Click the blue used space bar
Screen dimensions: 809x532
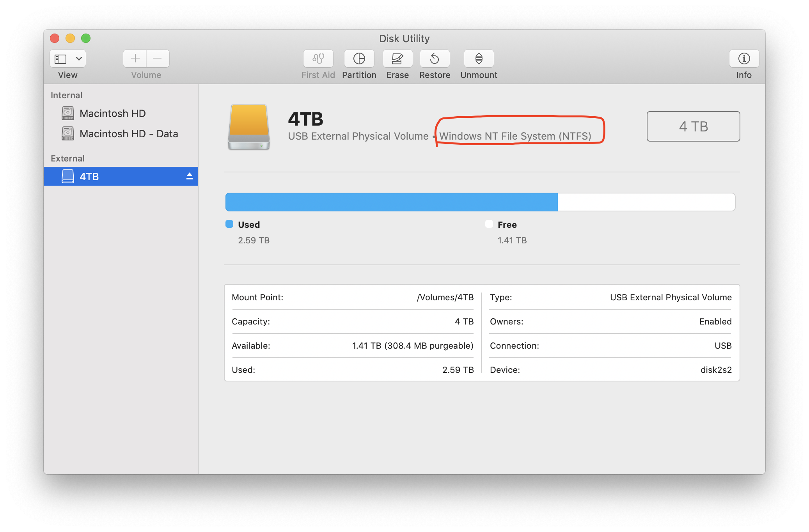tap(391, 202)
